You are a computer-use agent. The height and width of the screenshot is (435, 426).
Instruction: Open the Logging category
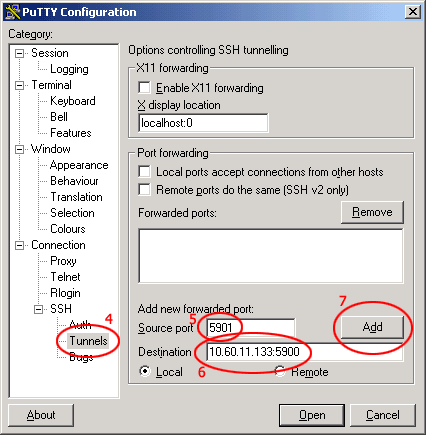[x=69, y=69]
